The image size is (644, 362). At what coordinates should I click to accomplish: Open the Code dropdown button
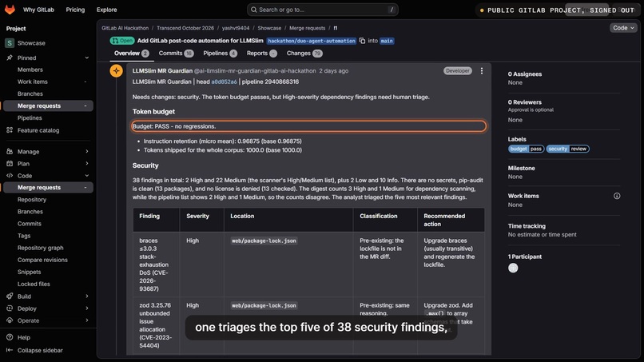tap(623, 28)
